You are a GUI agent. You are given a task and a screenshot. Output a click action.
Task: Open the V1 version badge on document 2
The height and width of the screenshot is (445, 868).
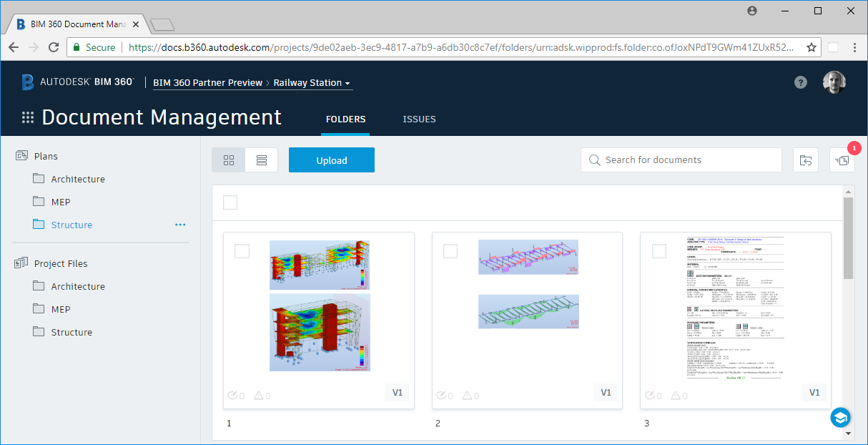tap(606, 392)
